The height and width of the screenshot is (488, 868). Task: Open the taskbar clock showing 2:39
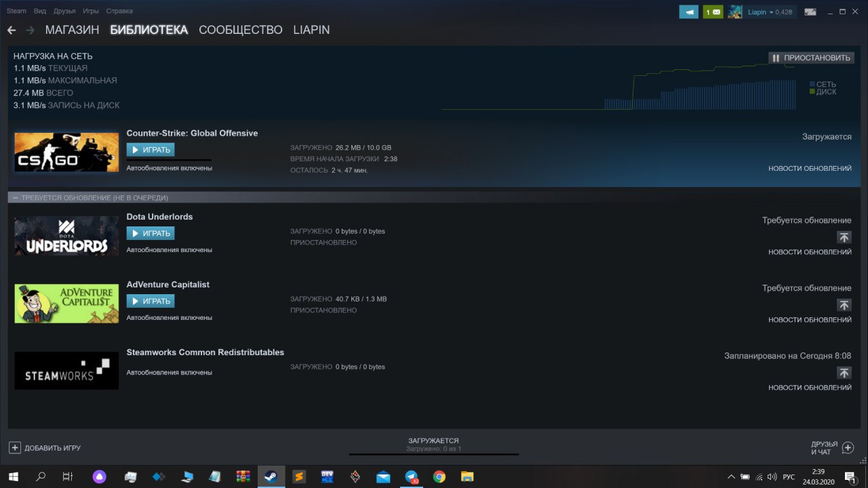coord(818,477)
